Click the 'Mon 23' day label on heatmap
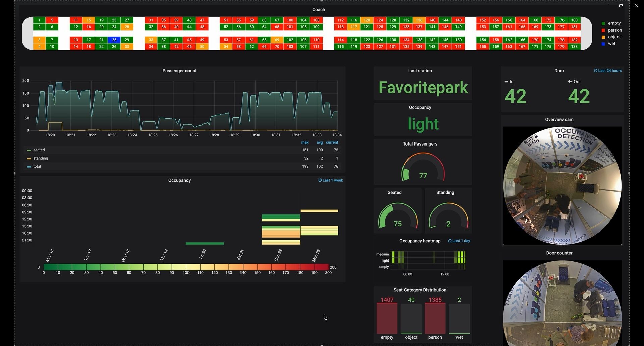This screenshot has height=346, width=644. pyautogui.click(x=316, y=255)
